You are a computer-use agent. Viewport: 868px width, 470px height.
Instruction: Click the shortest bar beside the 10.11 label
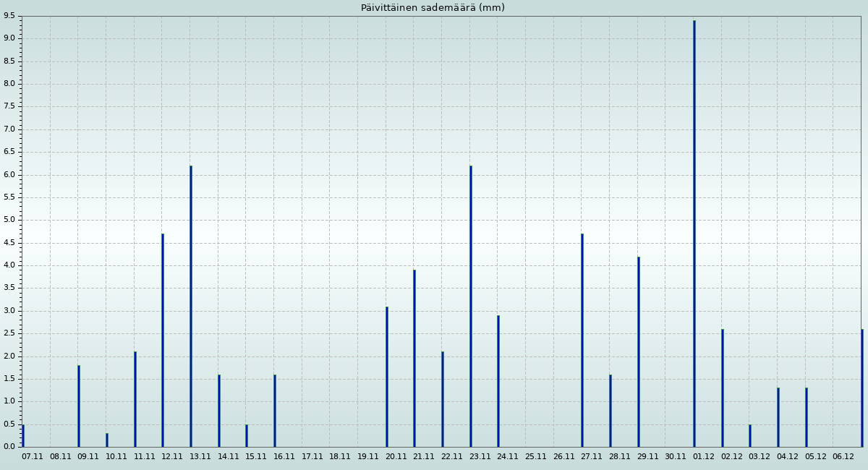(x=107, y=440)
